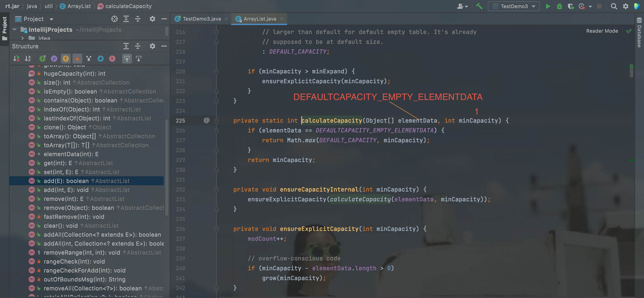This screenshot has width=644, height=298.
Task: Toggle show lambdas filter
Action: tap(112, 59)
